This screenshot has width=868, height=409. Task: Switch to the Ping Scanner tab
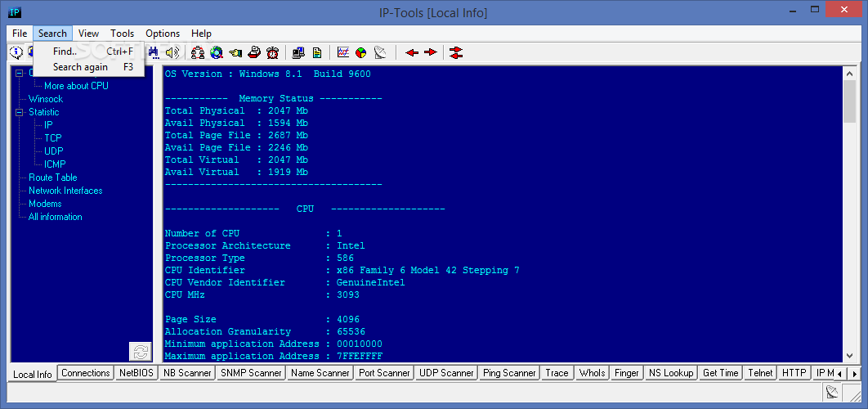pyautogui.click(x=509, y=373)
